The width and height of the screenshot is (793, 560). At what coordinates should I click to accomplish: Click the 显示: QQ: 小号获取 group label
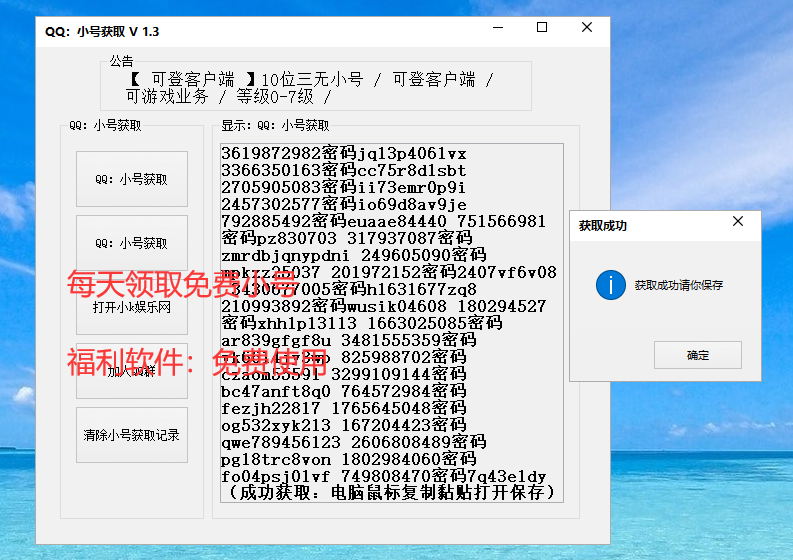click(275, 125)
